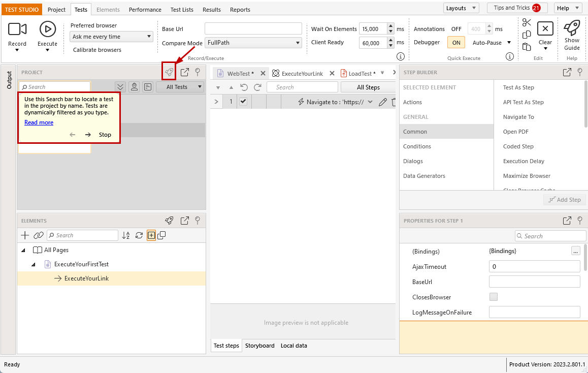This screenshot has height=373, width=588.
Task: Refresh the Elements list
Action: click(x=139, y=235)
